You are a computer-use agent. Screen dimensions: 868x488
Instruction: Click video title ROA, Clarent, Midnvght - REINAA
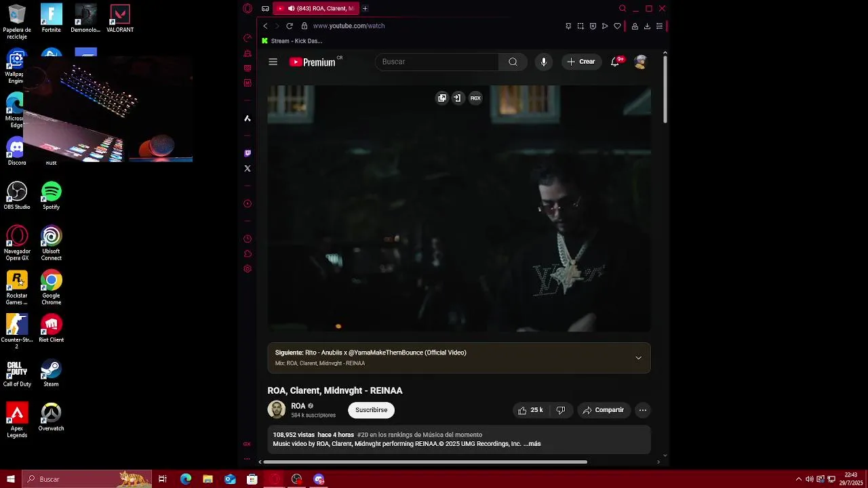[335, 390]
